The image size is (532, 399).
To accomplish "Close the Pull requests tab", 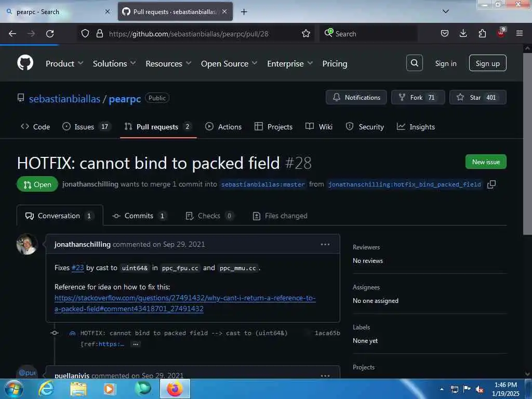I will 224,11.
